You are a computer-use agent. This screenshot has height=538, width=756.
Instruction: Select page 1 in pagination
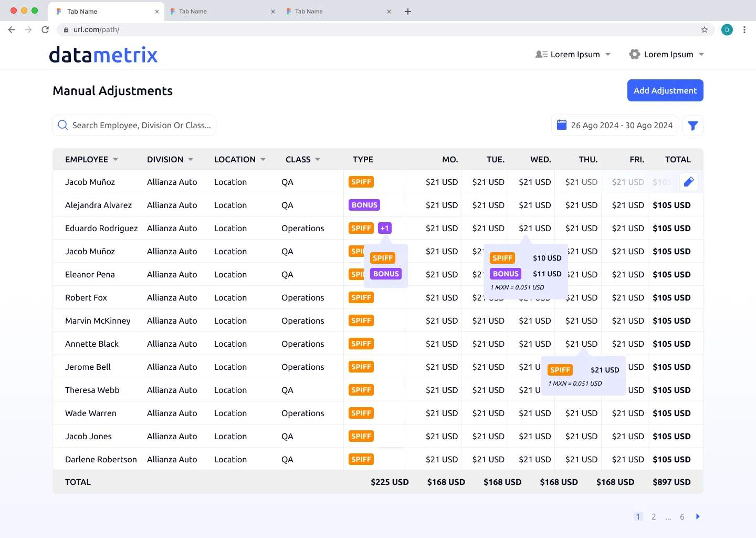coord(638,516)
